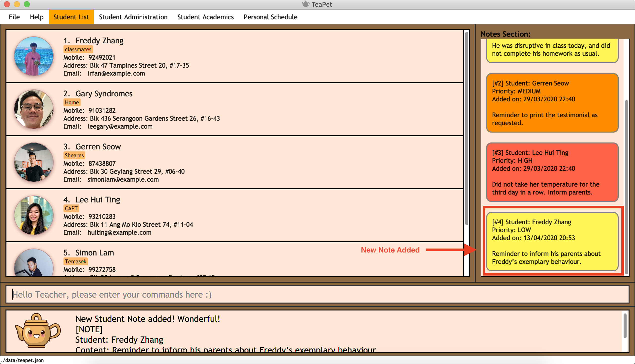Click mobile number 93210283

102,216
